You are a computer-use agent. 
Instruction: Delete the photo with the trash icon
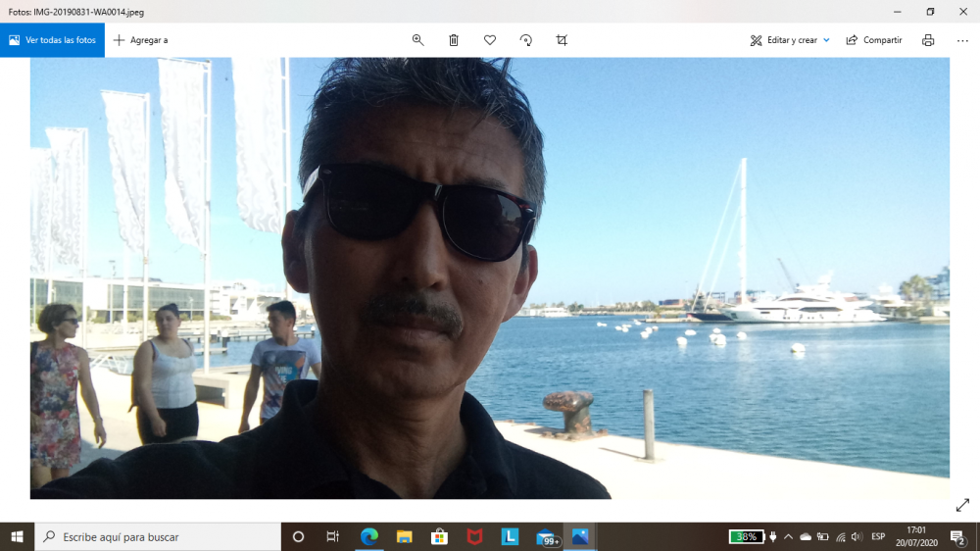pyautogui.click(x=454, y=40)
